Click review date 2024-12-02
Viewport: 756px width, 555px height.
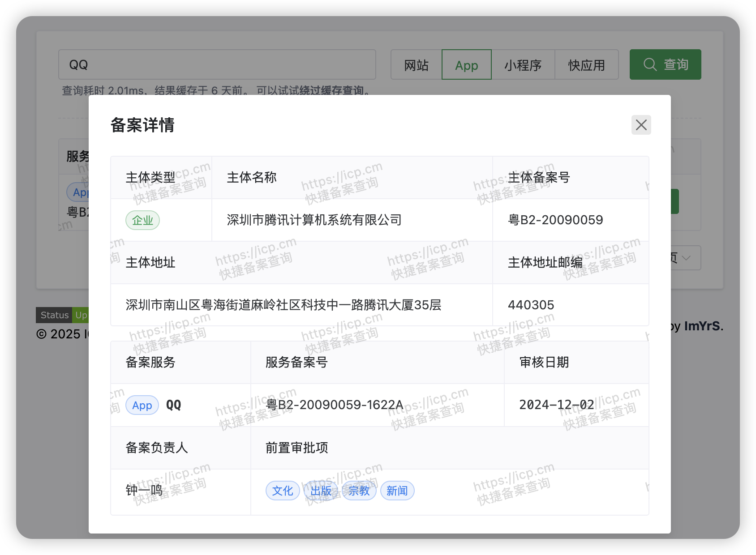[557, 405]
